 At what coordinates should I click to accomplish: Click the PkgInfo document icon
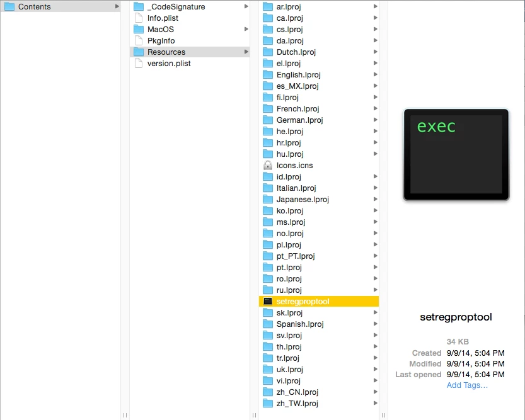point(139,41)
